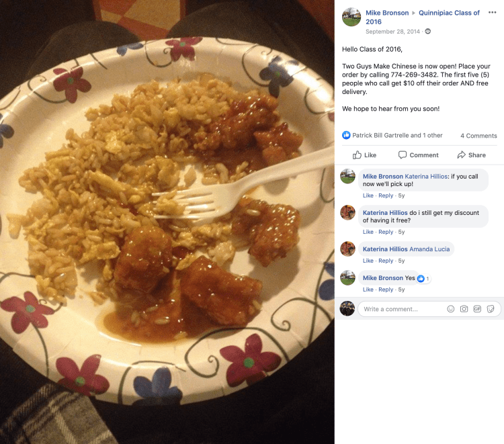Reply to Katerina's 'discount' comment
Image resolution: width=504 pixels, height=444 pixels.
(386, 232)
